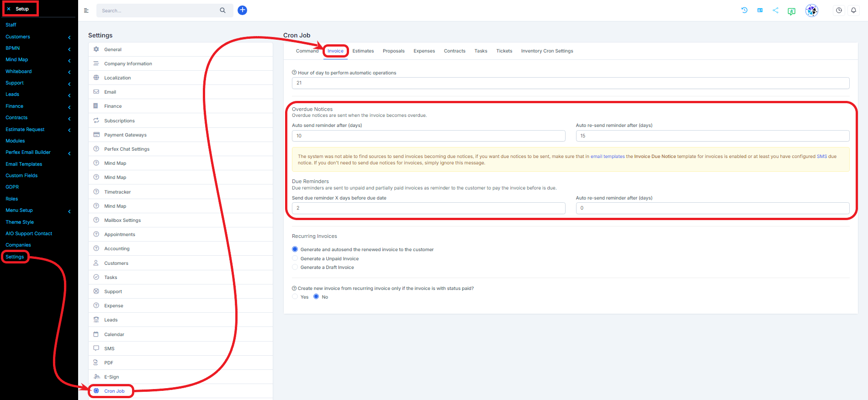Image resolution: width=868 pixels, height=400 pixels.
Task: Expand the Contracts sidebar chevron
Action: (x=69, y=119)
